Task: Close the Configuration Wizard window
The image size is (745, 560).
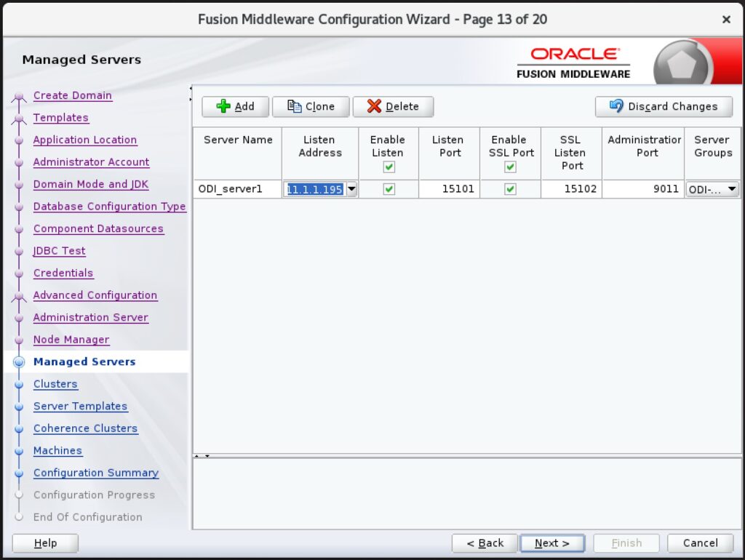Action: (726, 20)
